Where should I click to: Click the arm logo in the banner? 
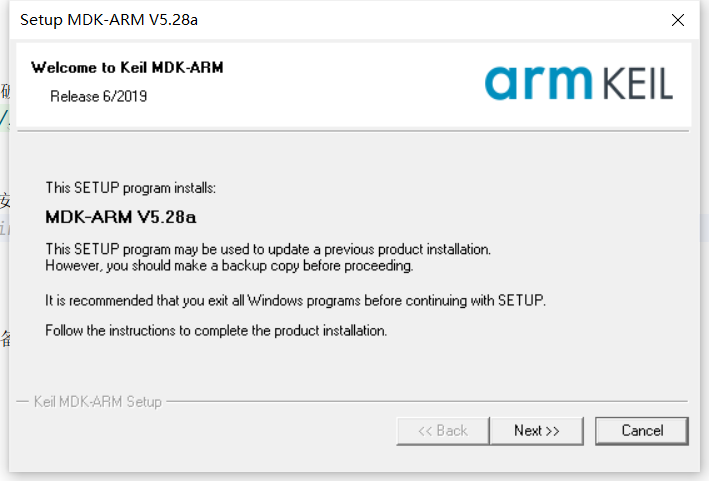click(540, 82)
